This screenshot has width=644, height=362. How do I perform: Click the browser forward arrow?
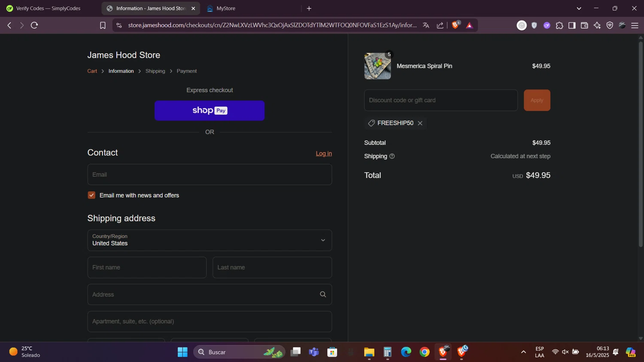[x=21, y=25]
